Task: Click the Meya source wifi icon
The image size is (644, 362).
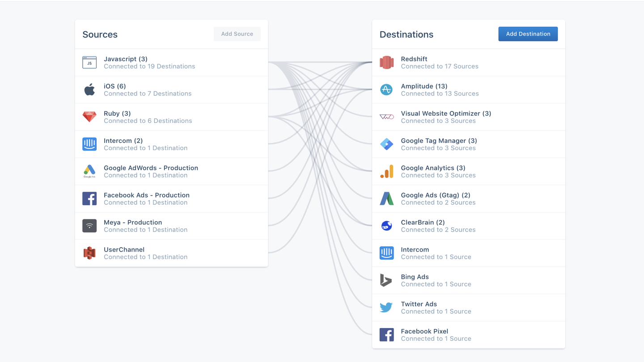Action: coord(89,226)
